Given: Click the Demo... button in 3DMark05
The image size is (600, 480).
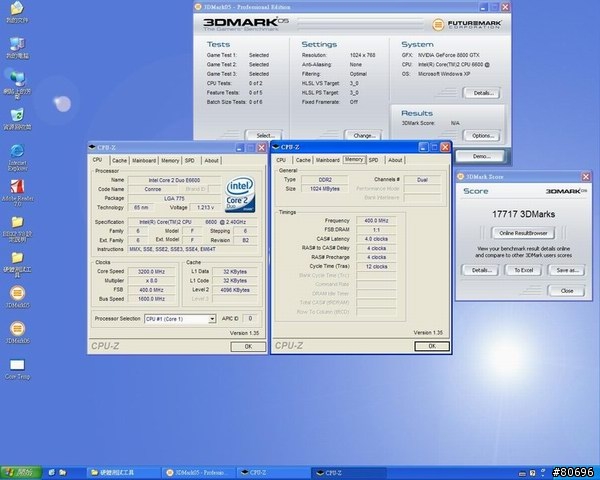Looking at the screenshot, I should pyautogui.click(x=481, y=156).
